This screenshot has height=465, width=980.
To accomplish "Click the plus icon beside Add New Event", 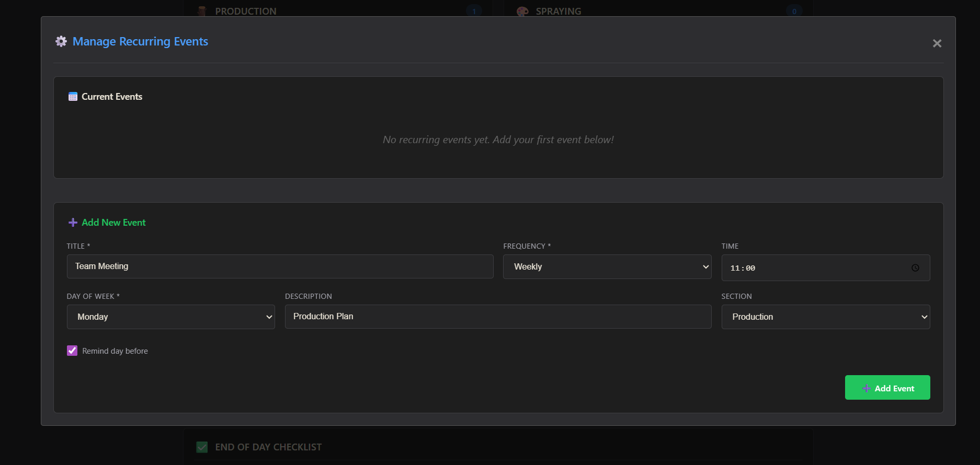I will 73,223.
